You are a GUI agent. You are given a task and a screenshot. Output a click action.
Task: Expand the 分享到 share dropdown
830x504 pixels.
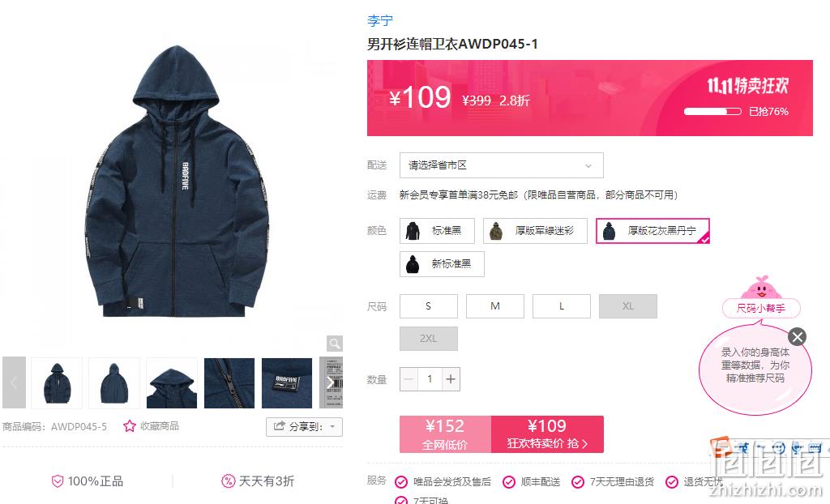pos(305,427)
